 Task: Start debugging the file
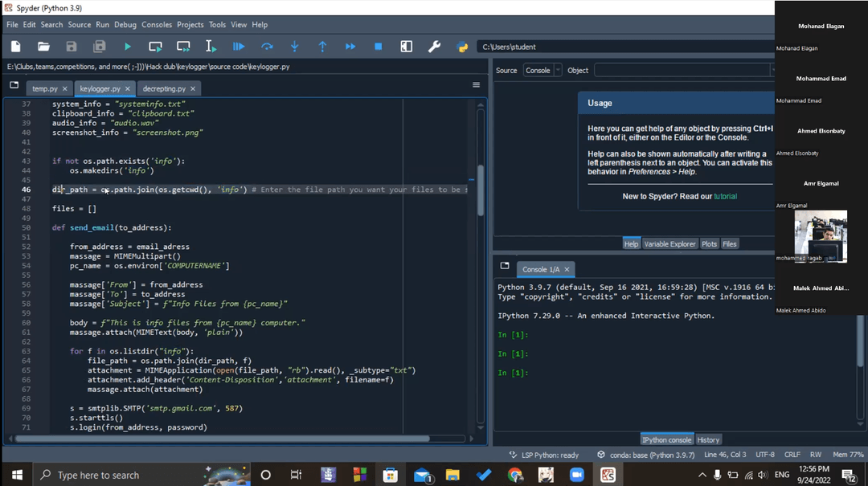click(x=239, y=47)
